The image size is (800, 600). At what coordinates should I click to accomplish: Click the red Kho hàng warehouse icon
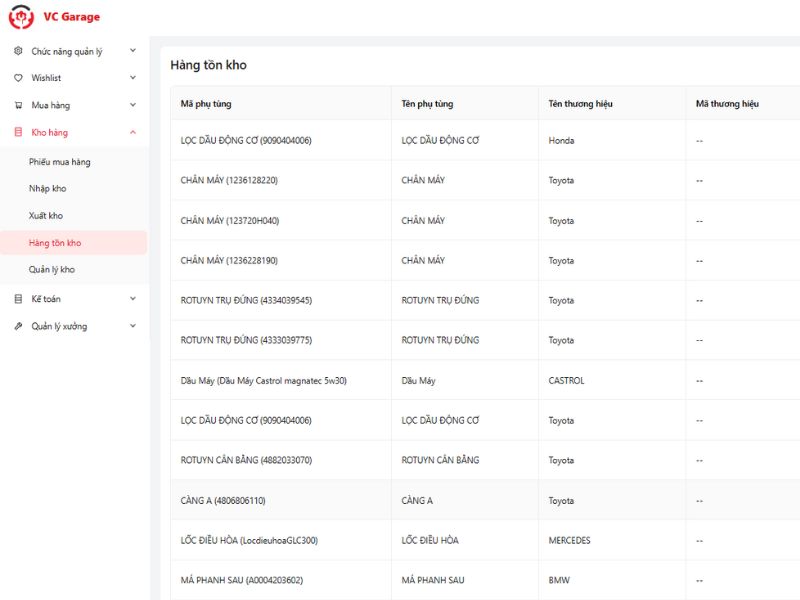click(x=18, y=132)
